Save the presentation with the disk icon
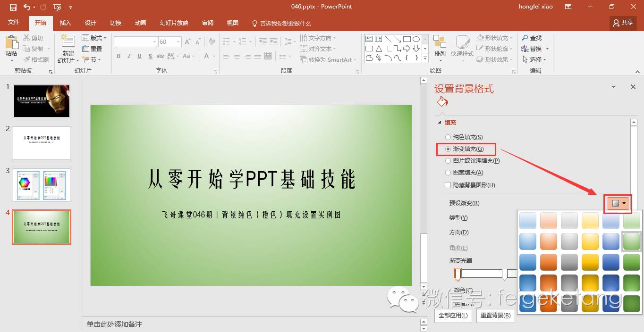644x332 pixels. coord(13,7)
